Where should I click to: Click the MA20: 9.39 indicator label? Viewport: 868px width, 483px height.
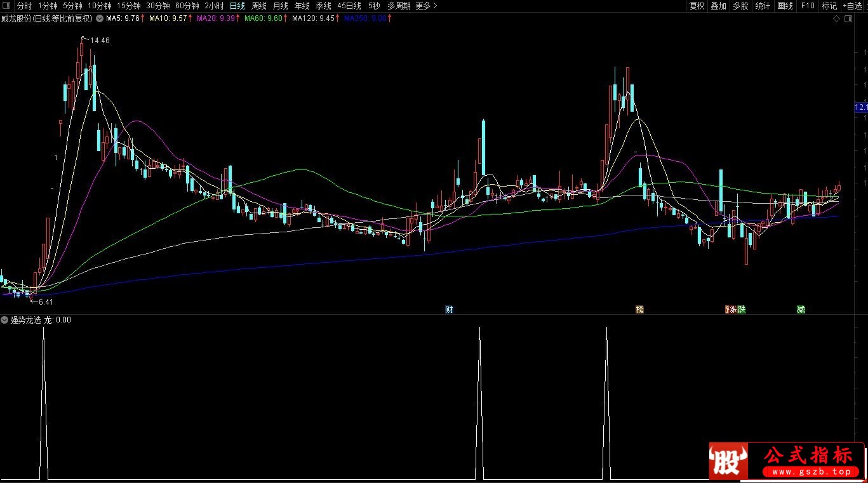[216, 18]
